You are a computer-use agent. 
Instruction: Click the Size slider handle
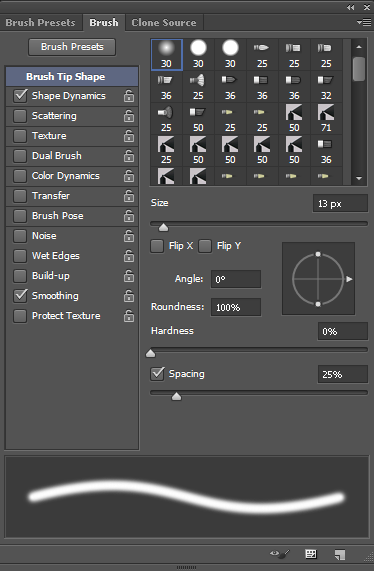[x=164, y=227]
